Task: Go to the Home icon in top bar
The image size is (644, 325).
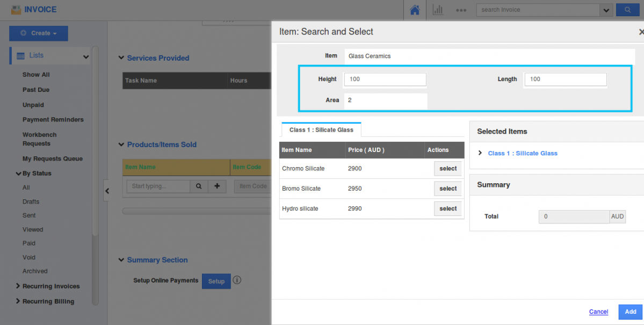Action: tap(414, 10)
